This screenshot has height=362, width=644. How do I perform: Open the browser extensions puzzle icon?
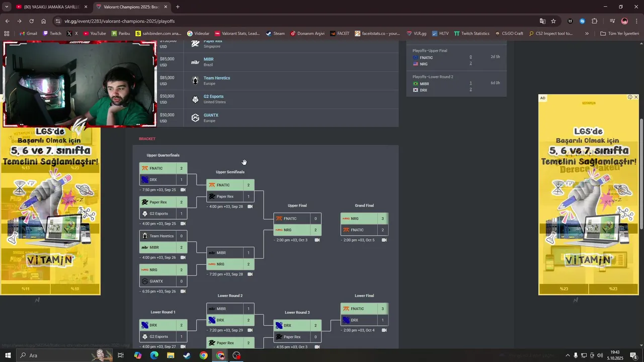click(x=595, y=21)
